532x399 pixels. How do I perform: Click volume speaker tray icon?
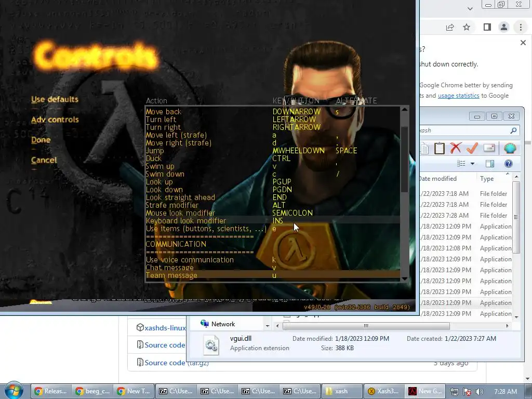click(479, 392)
